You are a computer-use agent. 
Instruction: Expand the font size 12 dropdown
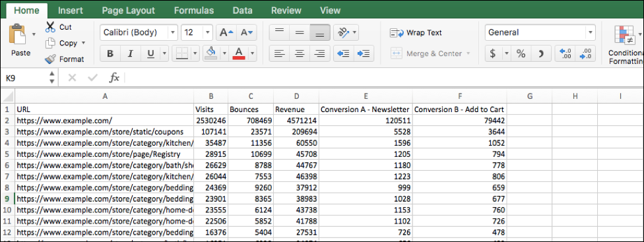tap(208, 32)
